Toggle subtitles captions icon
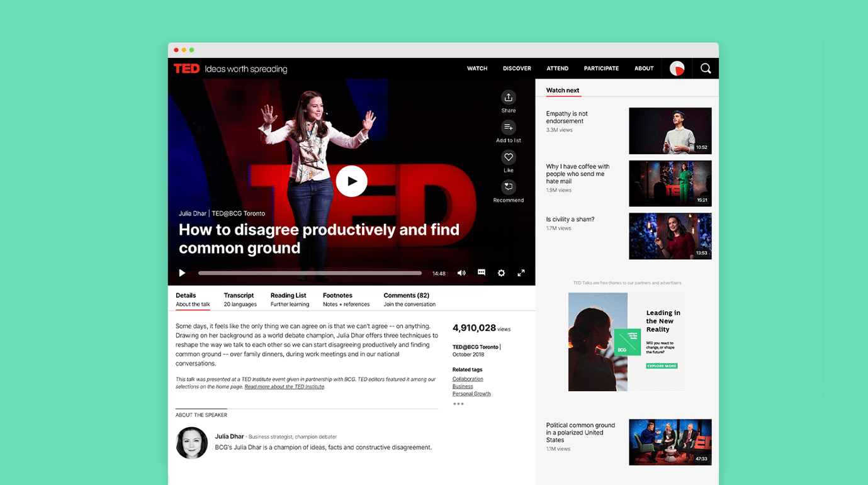Image resolution: width=868 pixels, height=485 pixels. point(482,272)
